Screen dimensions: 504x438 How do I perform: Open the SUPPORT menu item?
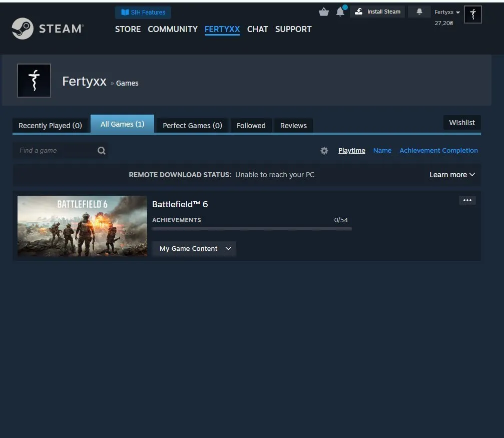click(293, 29)
